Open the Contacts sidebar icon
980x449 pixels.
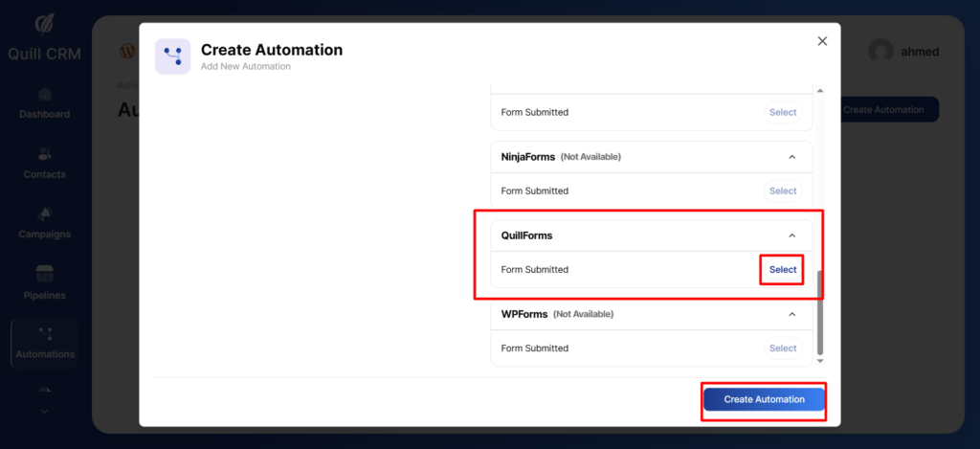click(44, 154)
